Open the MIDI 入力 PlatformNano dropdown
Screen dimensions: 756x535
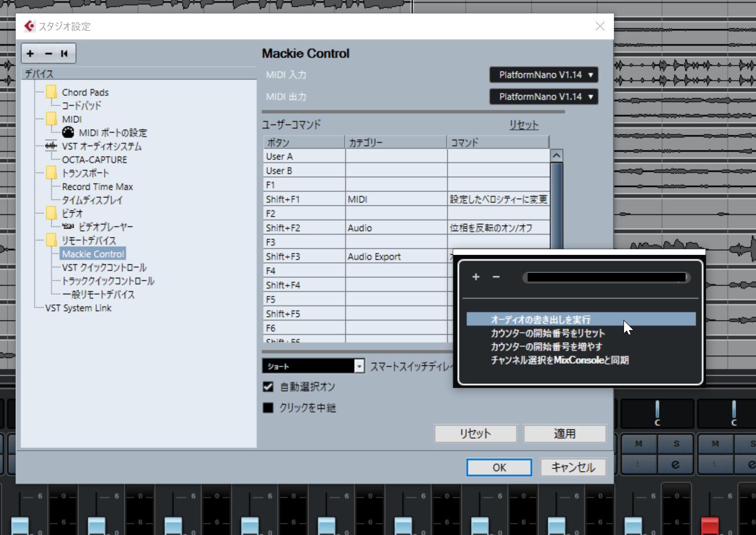click(543, 75)
